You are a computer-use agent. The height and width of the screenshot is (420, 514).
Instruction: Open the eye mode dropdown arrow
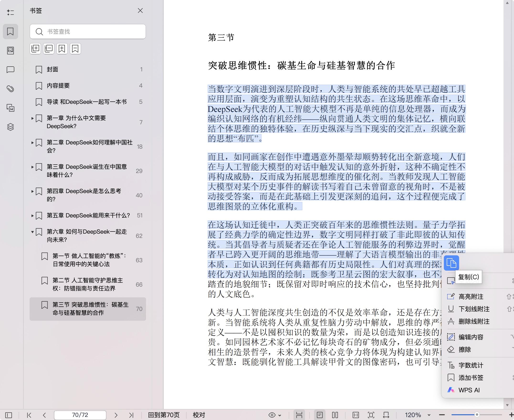(280, 415)
